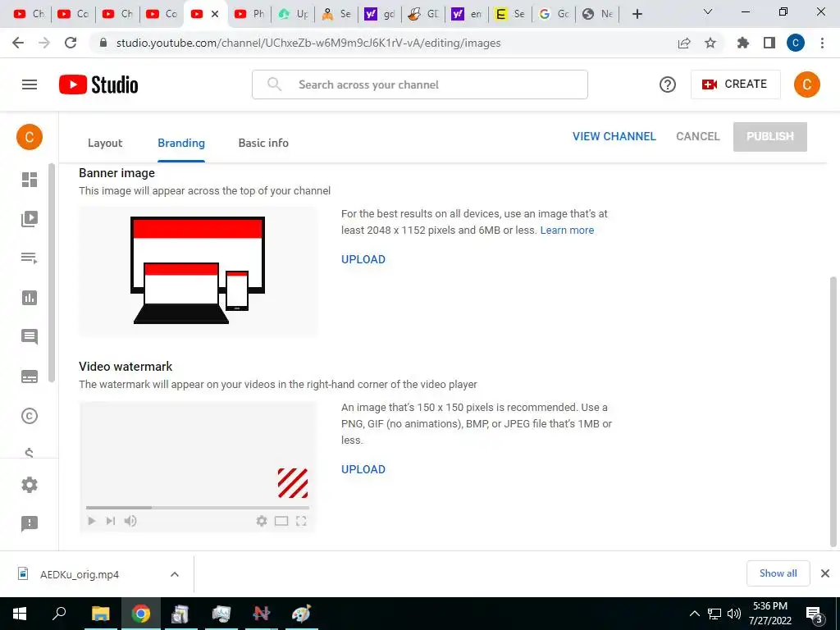Image resolution: width=840 pixels, height=630 pixels.
Task: Click the CREATE button
Action: click(x=735, y=84)
